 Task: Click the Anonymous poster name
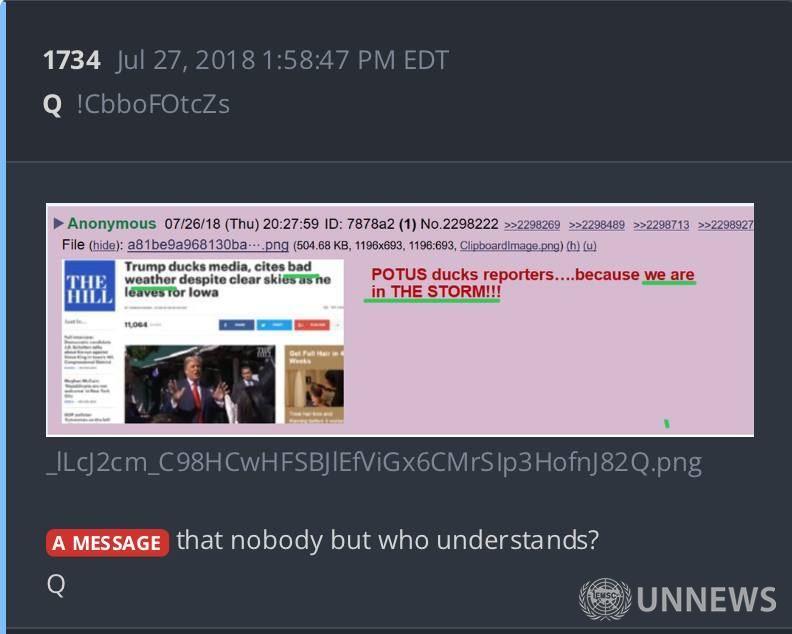(112, 223)
